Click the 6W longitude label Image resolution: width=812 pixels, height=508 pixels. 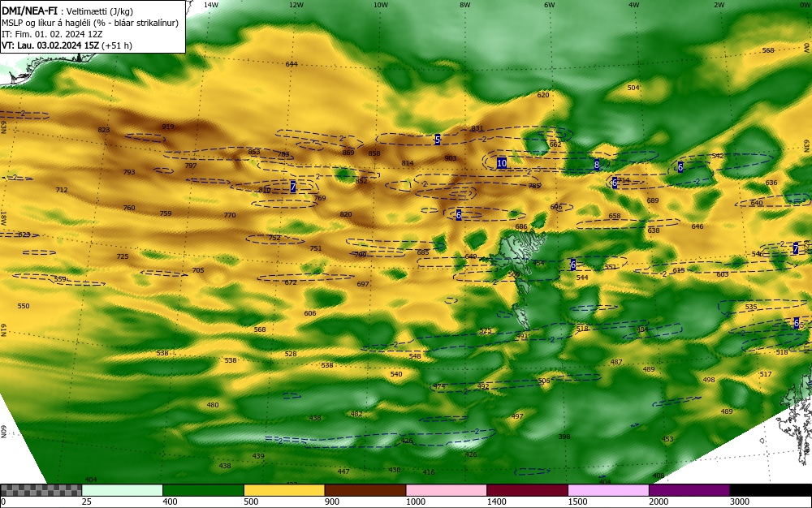coord(550,5)
